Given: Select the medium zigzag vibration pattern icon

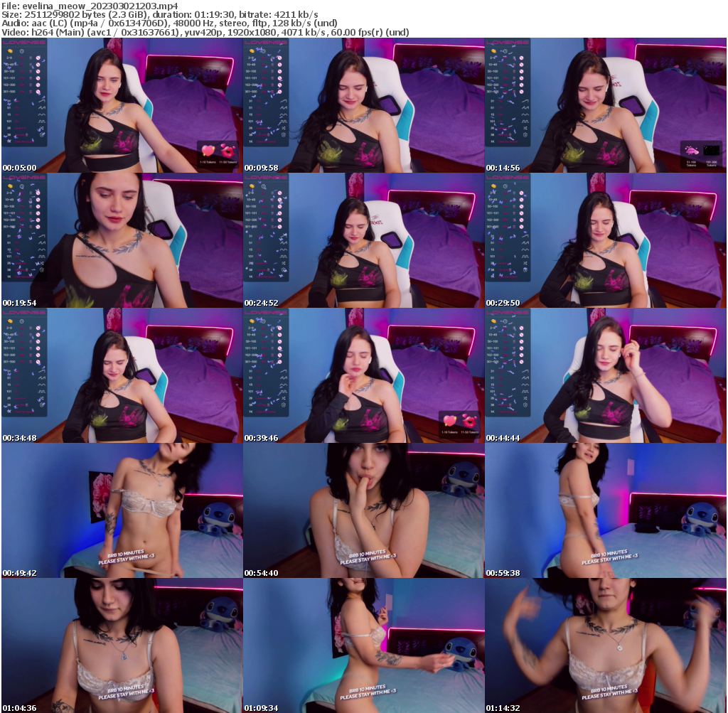Looking at the screenshot, I should (41, 107).
